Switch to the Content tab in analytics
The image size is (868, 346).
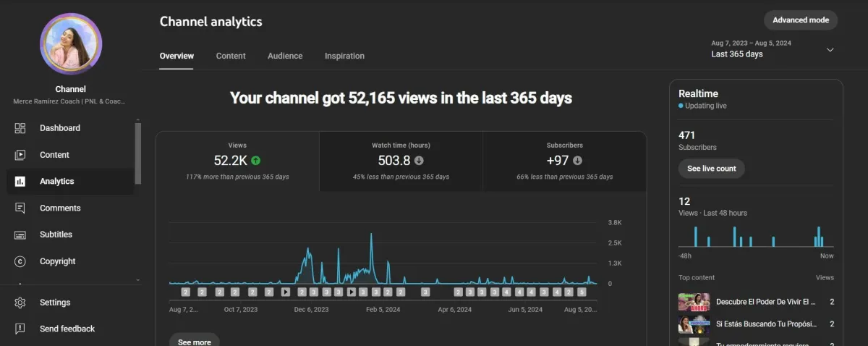point(231,56)
